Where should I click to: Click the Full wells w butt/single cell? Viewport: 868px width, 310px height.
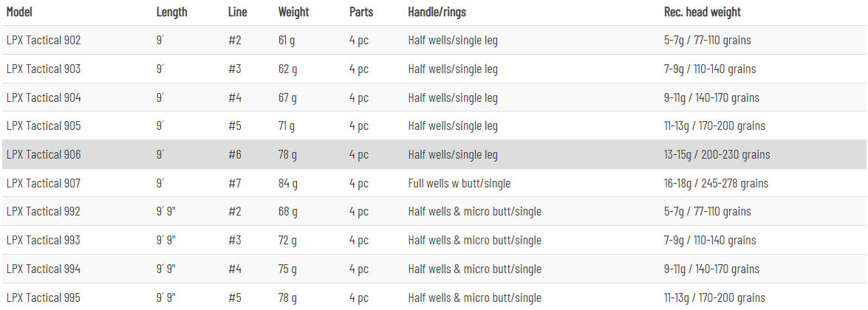459,183
